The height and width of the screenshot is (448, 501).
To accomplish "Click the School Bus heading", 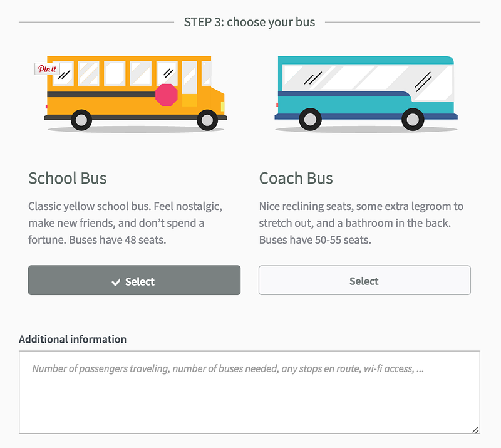I will (x=68, y=178).
